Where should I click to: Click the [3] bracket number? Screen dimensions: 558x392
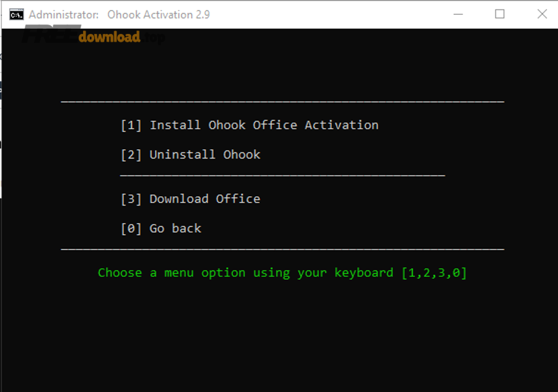click(x=131, y=199)
